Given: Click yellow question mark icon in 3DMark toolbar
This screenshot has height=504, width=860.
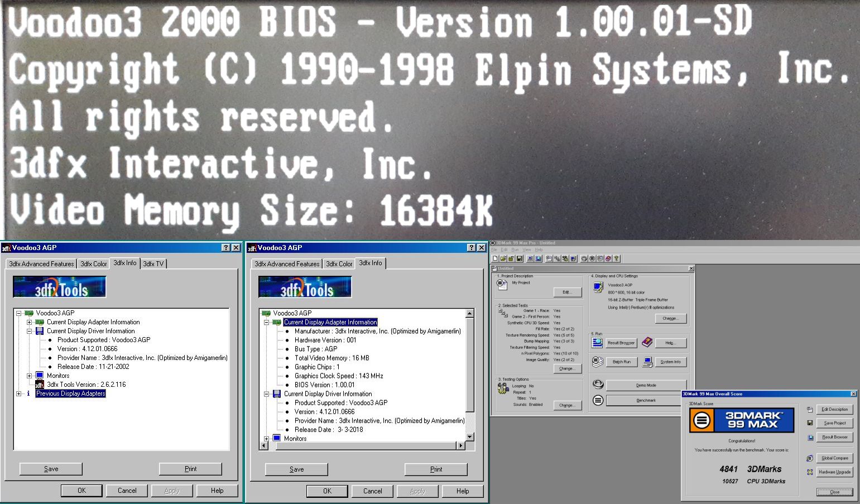Looking at the screenshot, I should point(617,258).
